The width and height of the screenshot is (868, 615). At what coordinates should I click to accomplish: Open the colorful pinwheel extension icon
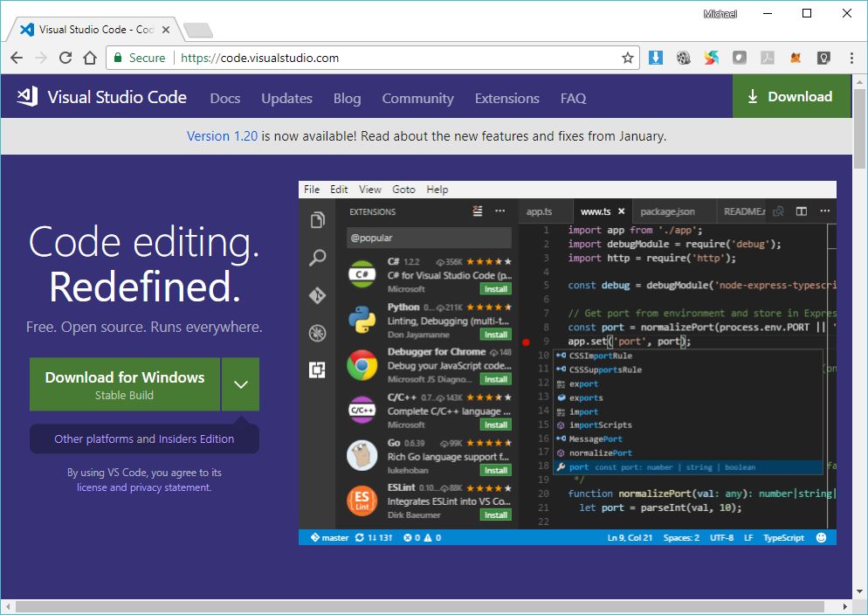(x=712, y=58)
